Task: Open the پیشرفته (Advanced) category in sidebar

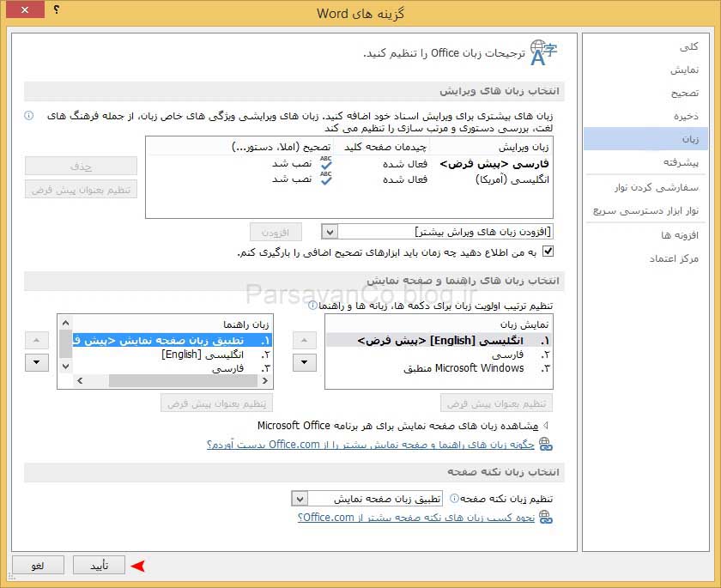Action: [x=681, y=161]
